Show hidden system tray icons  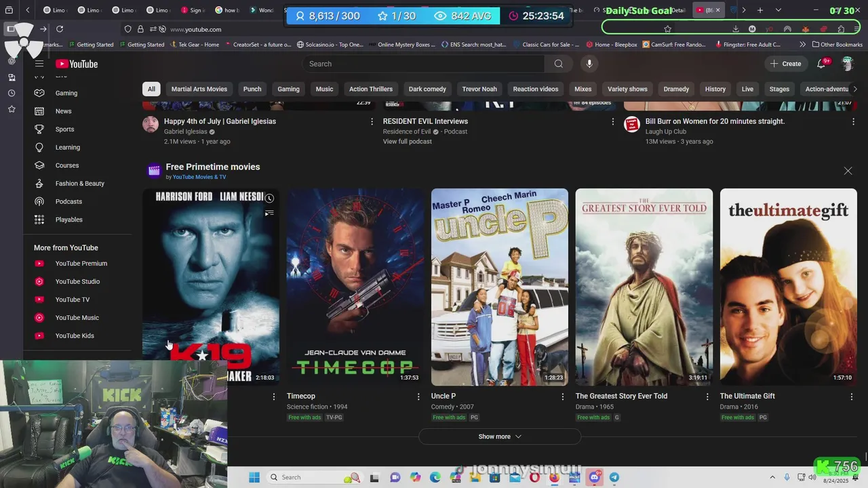click(x=772, y=477)
